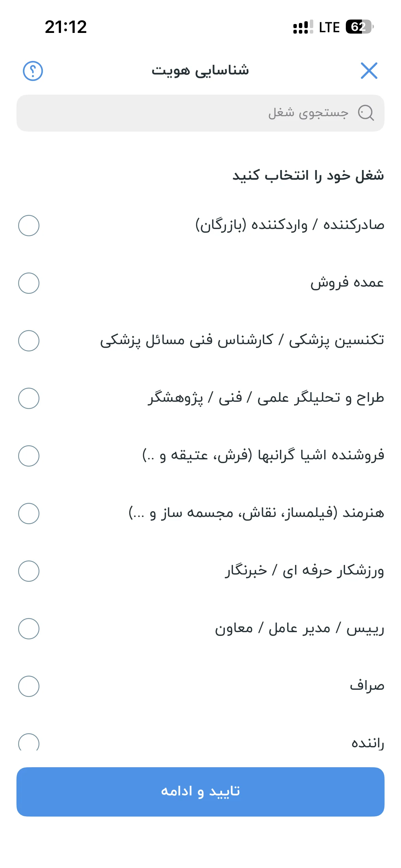Select the راننده radio button

point(29,742)
